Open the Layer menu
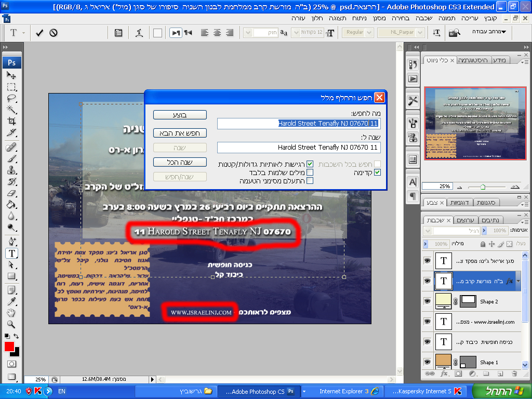The image size is (532, 399). (x=424, y=18)
